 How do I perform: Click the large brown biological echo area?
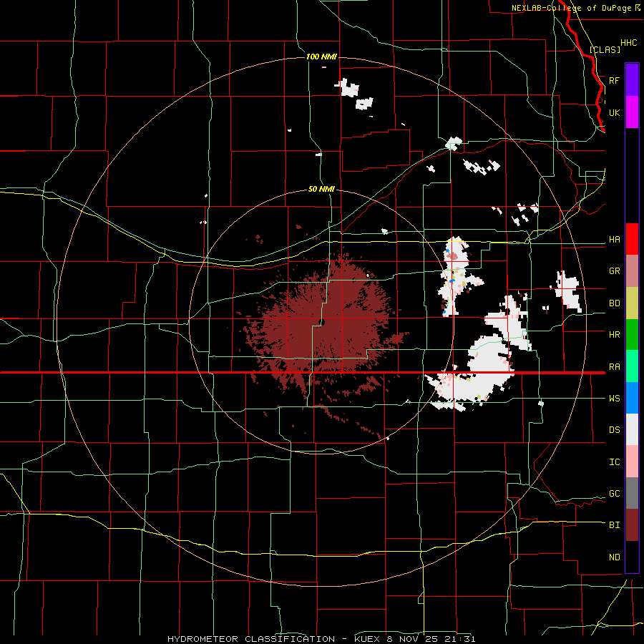click(x=321, y=324)
